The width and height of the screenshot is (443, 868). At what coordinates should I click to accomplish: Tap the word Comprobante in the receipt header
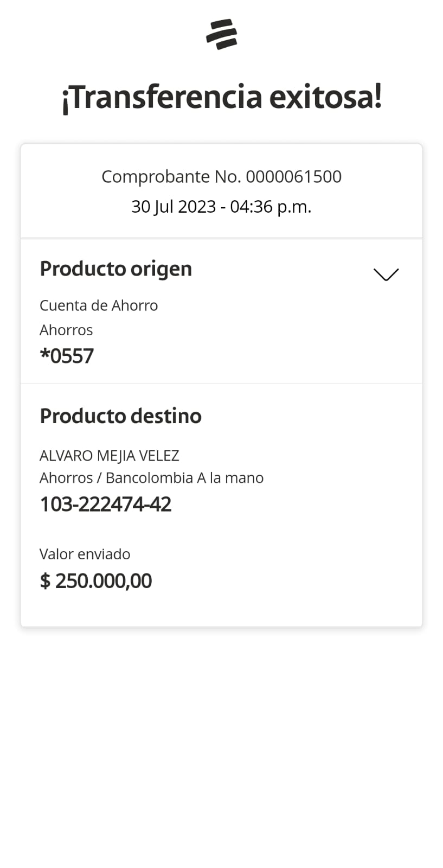pos(156,176)
